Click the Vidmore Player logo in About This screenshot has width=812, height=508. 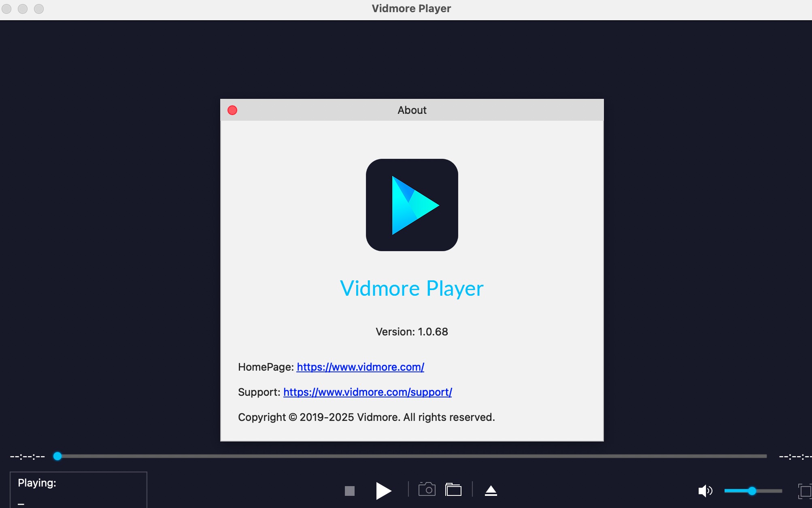(x=412, y=205)
